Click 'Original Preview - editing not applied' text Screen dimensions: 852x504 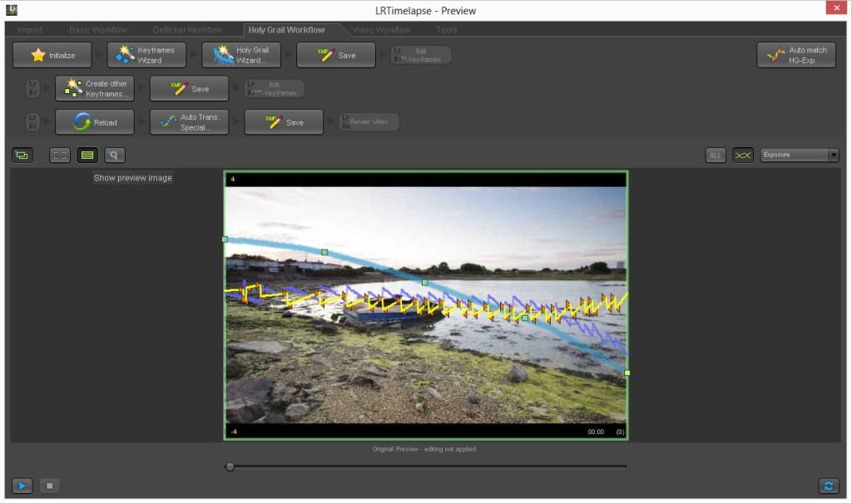point(425,449)
